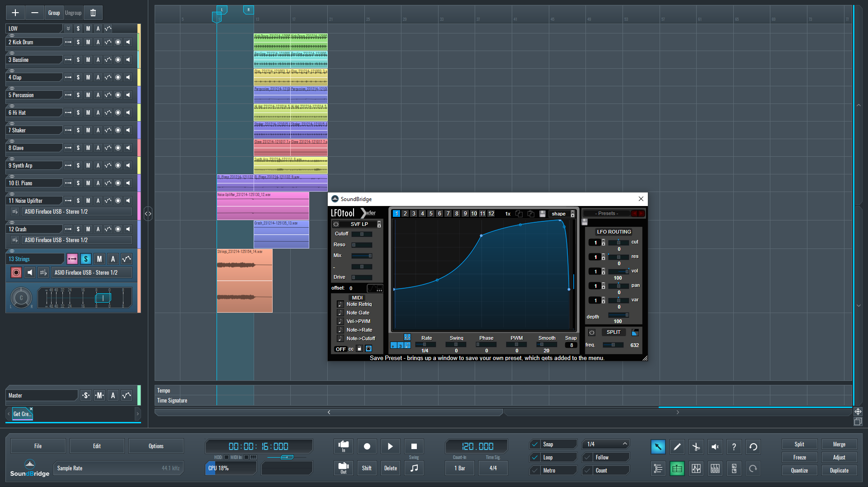
Task: Open the mixer faders view icon
Action: coord(715,468)
